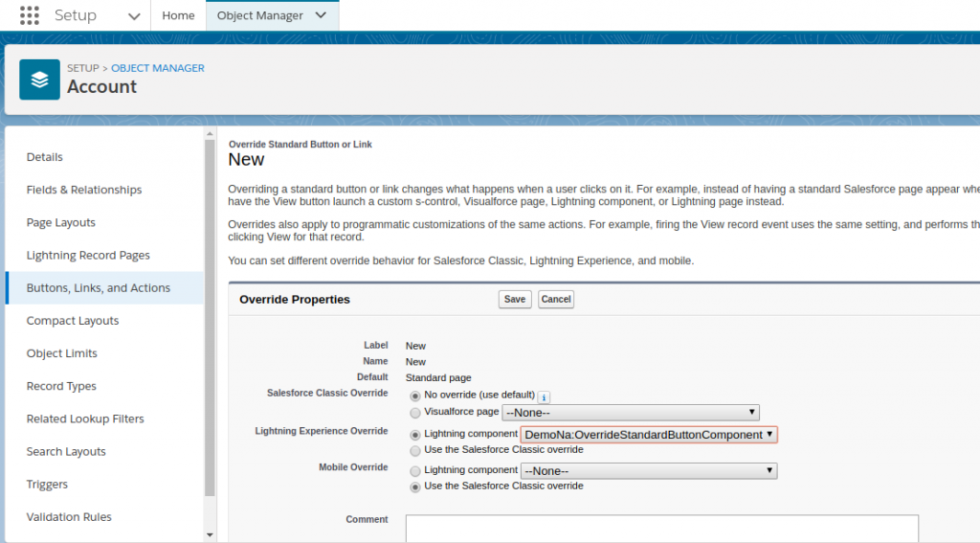
Task: Select Lightning component under Lightning Experience Override
Action: click(415, 435)
